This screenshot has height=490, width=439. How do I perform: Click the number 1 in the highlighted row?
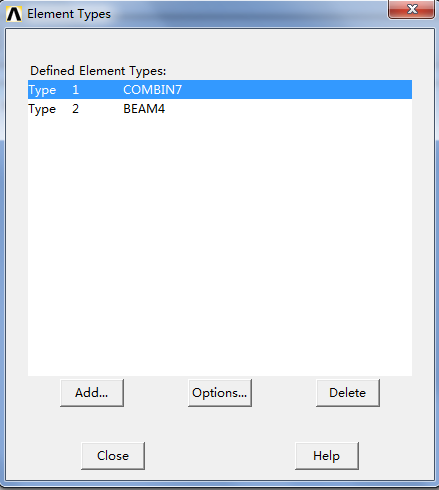pyautogui.click(x=76, y=90)
